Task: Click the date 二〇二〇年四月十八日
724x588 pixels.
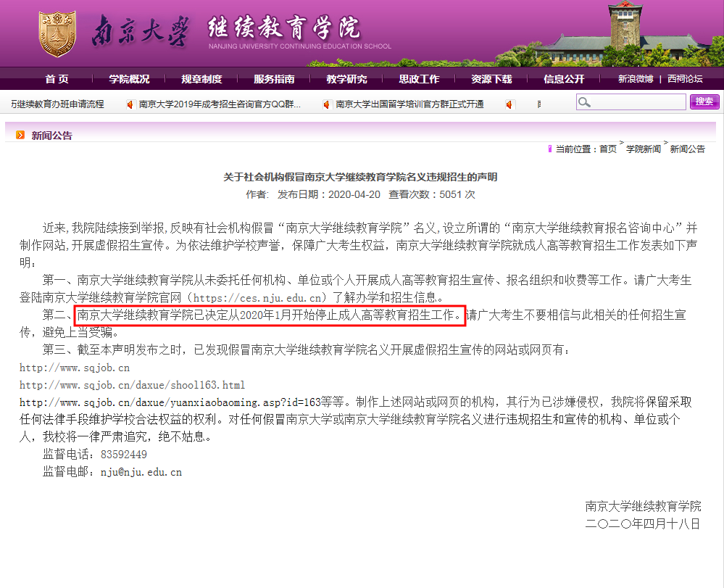Action: tap(644, 523)
